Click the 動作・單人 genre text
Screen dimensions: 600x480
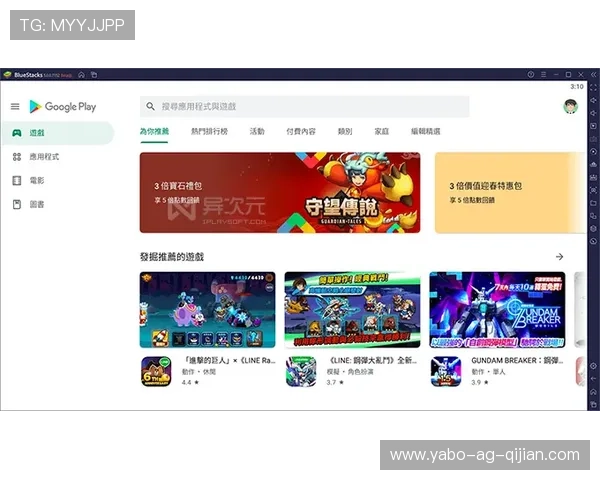(x=488, y=372)
